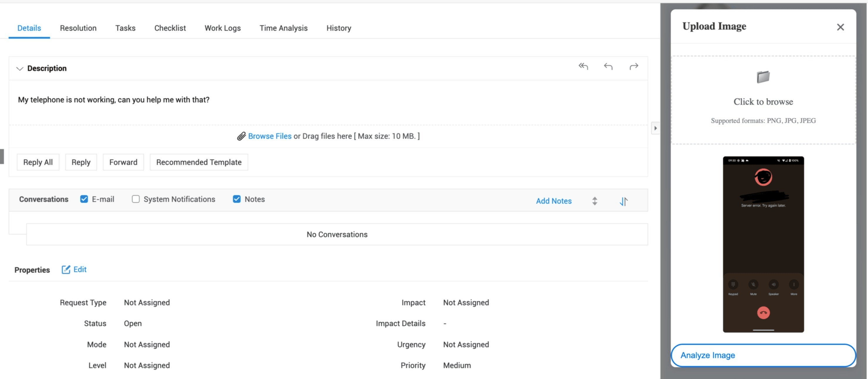Click the side panel collapse arrow
The image size is (868, 379).
coord(655,128)
